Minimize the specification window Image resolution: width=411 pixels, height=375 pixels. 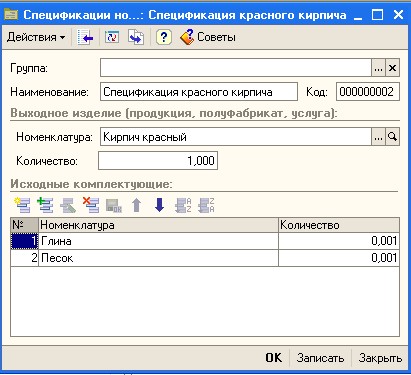(358, 15)
